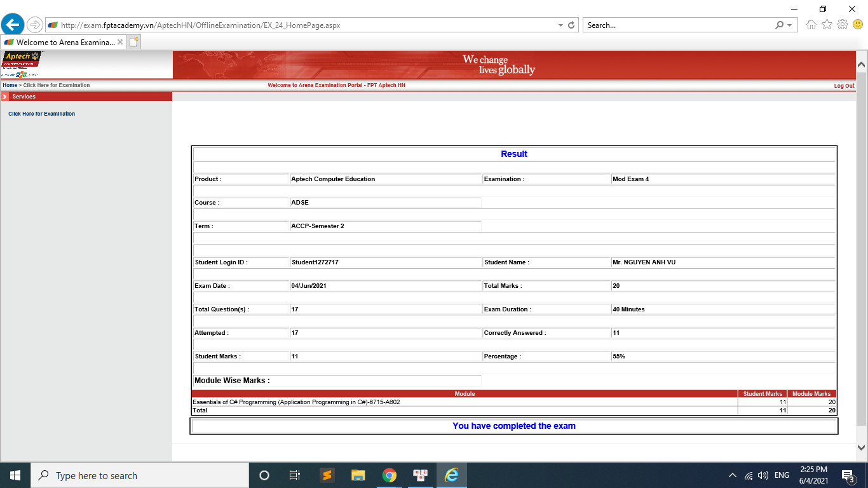The image size is (868, 488).
Task: Click the Mod Exam 4 examination value
Action: point(631,179)
